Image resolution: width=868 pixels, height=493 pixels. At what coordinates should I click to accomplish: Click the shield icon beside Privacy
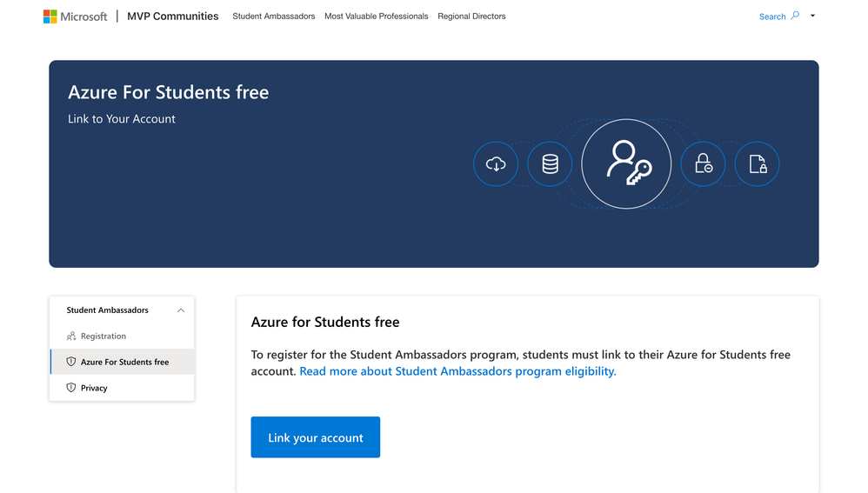71,388
